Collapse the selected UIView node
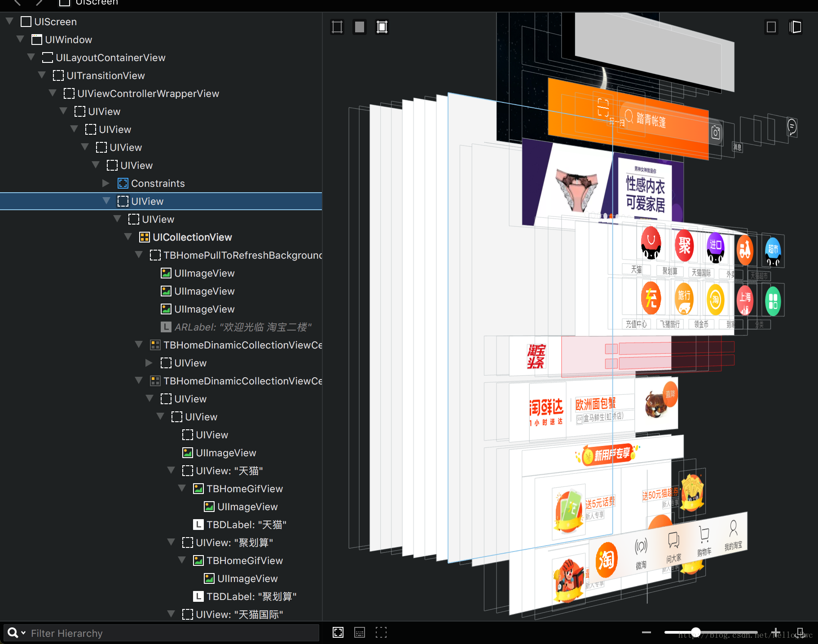 tap(106, 201)
